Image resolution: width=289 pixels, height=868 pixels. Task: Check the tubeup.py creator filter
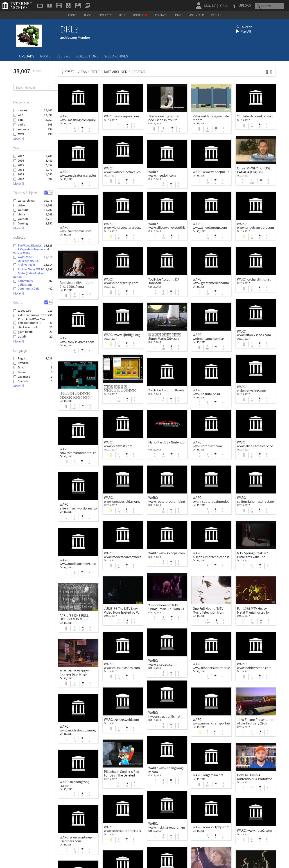[x=15, y=311]
